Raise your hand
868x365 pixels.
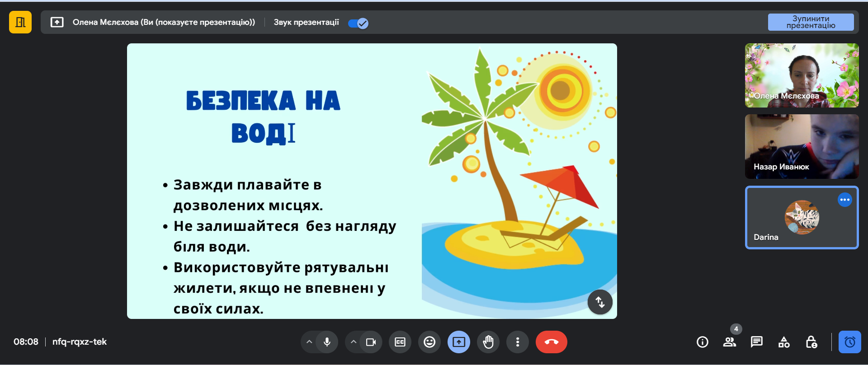pyautogui.click(x=488, y=342)
